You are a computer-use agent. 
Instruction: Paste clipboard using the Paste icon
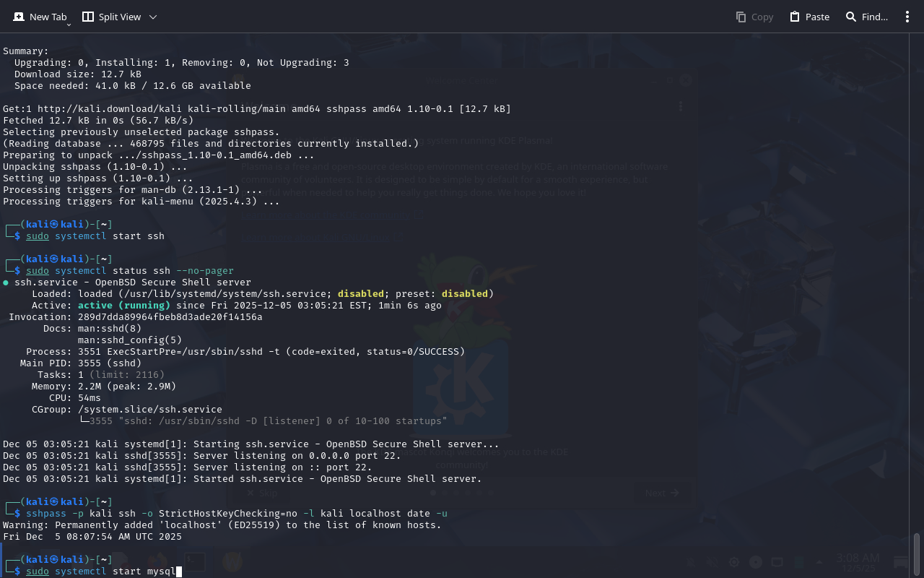pos(809,17)
